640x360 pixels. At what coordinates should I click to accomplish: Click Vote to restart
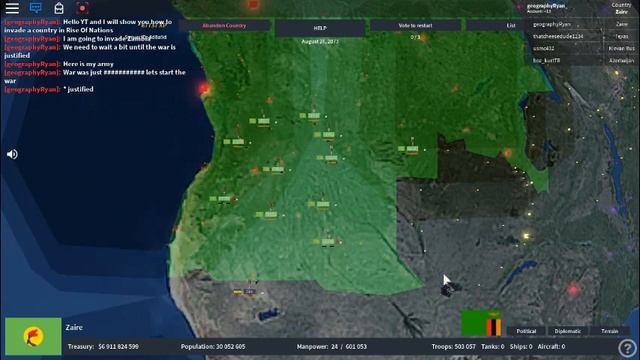[415, 26]
